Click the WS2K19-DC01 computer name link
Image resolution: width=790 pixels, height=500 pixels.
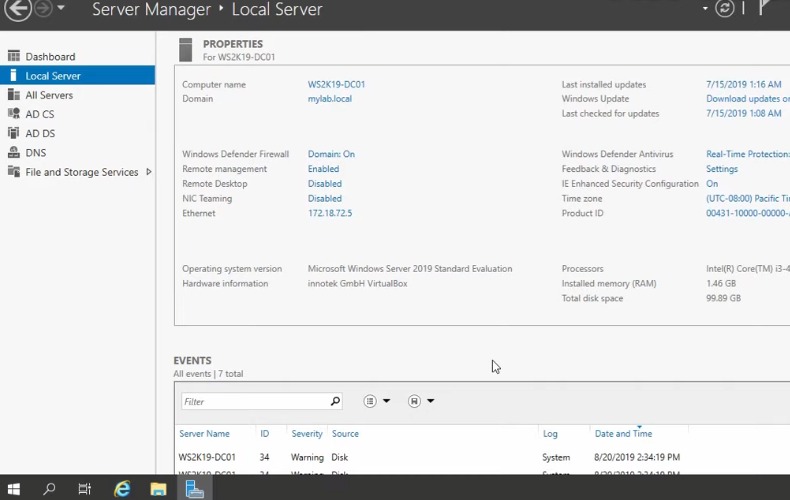[x=336, y=85]
